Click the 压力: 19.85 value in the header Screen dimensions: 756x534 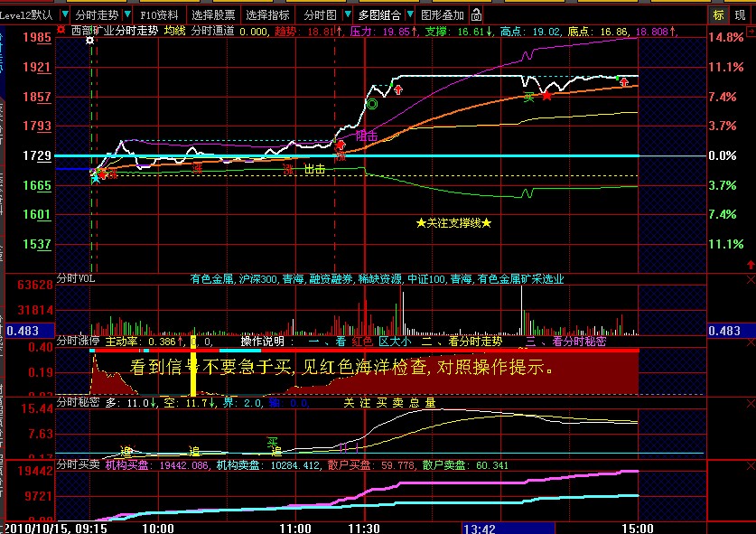click(x=383, y=32)
